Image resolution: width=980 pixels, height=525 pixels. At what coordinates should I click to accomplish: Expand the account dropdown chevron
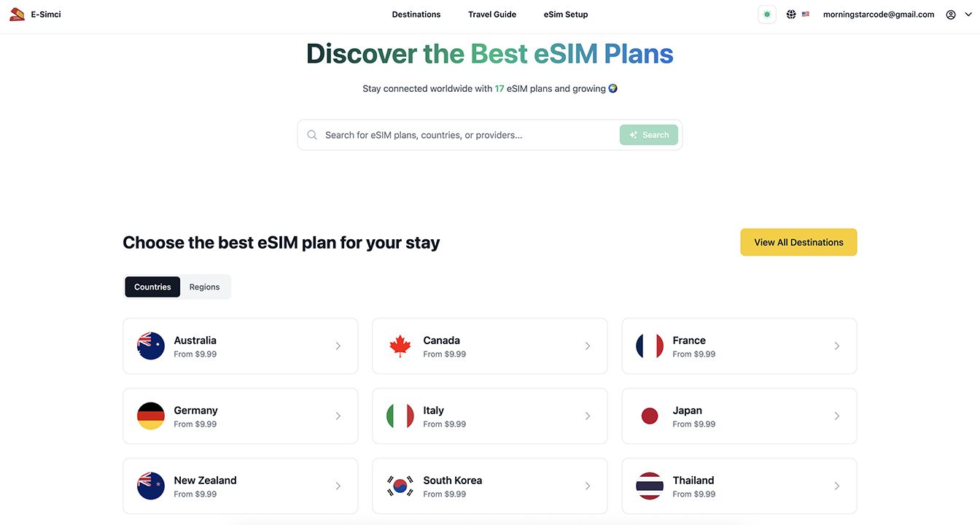(x=968, y=15)
